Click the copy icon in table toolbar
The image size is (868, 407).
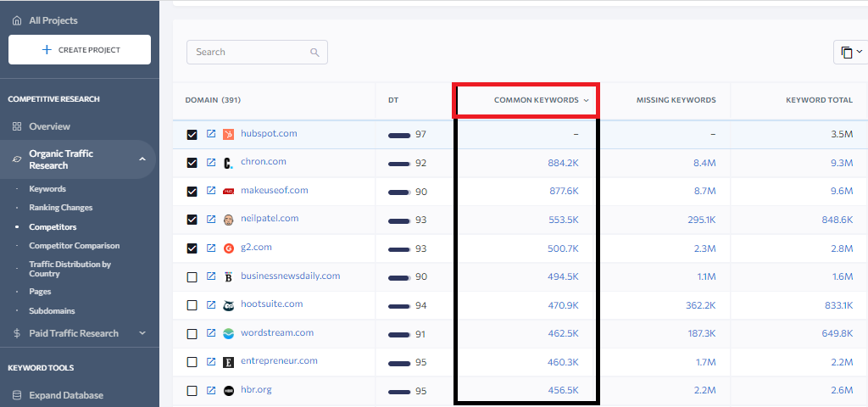click(x=847, y=52)
